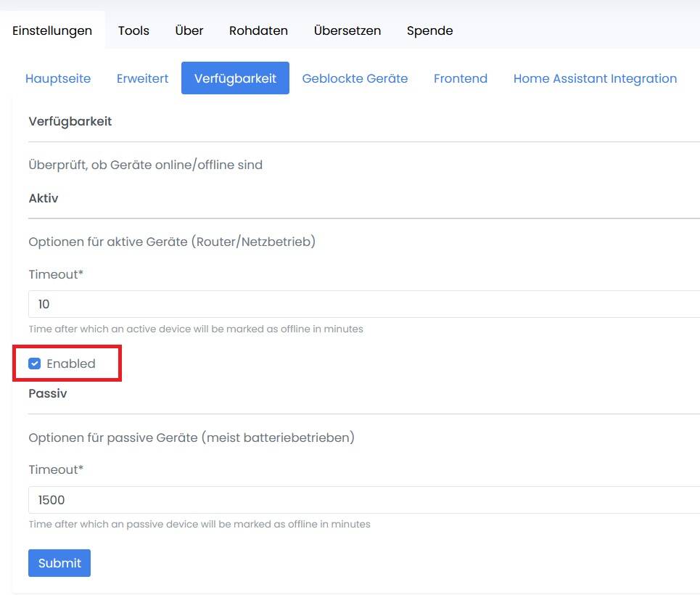Focus the passive Timeout field showing 1500
The width and height of the screenshot is (700, 595).
pos(363,500)
